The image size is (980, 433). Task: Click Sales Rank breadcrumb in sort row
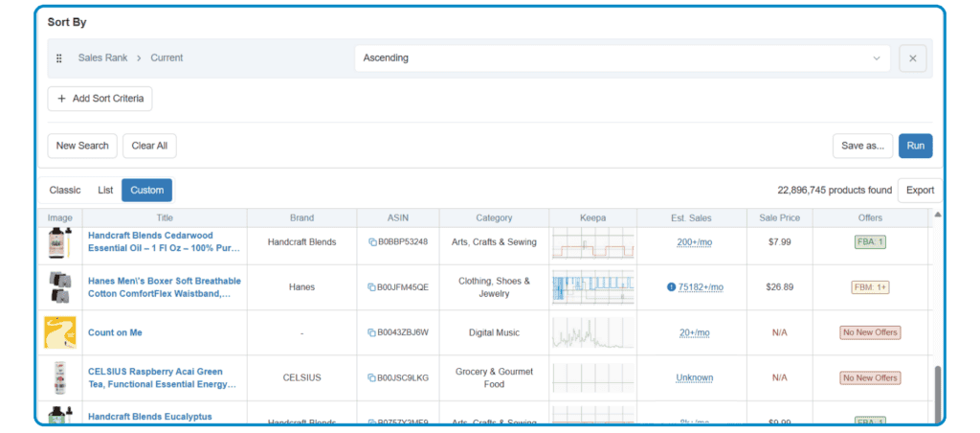point(102,58)
